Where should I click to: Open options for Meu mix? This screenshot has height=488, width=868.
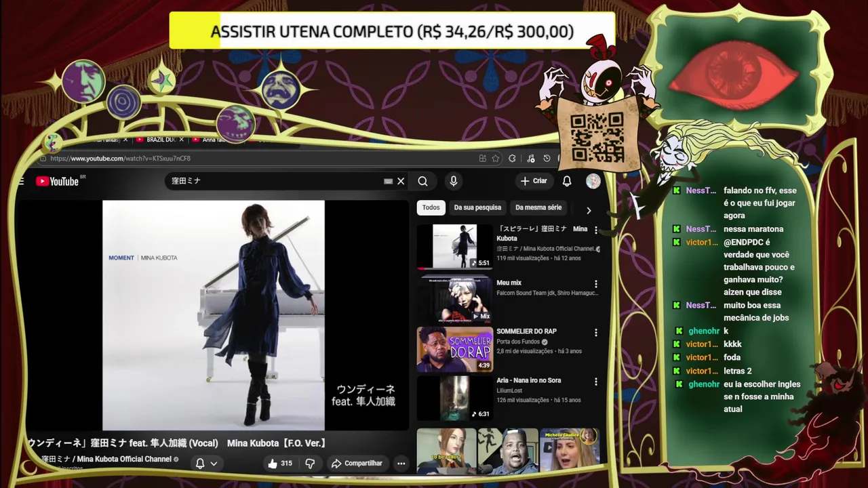(596, 284)
